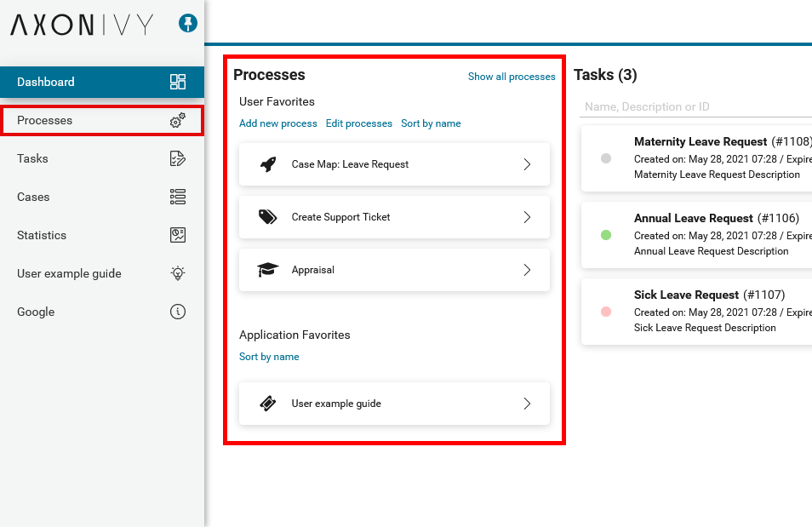Click the pin menu icon beside Axon Ivy logo
Viewport: 812px width, 527px height.
tap(188, 23)
